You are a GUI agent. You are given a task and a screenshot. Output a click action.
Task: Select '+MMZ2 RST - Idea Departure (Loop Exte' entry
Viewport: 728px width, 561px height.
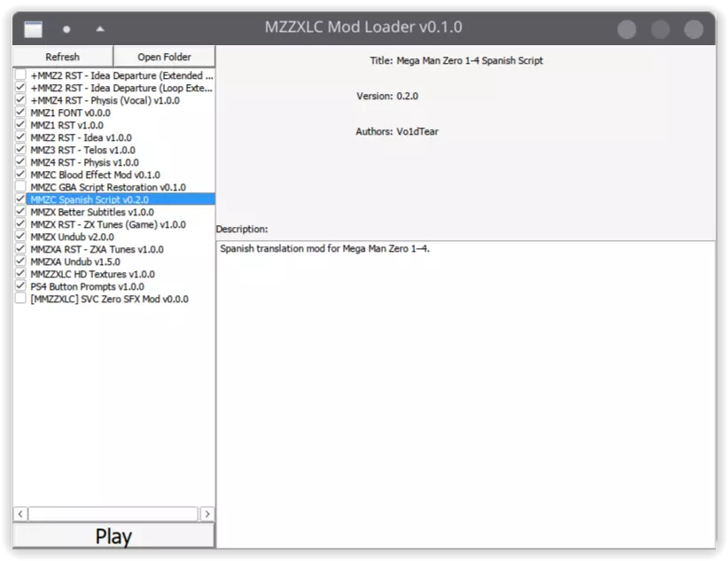(x=121, y=88)
